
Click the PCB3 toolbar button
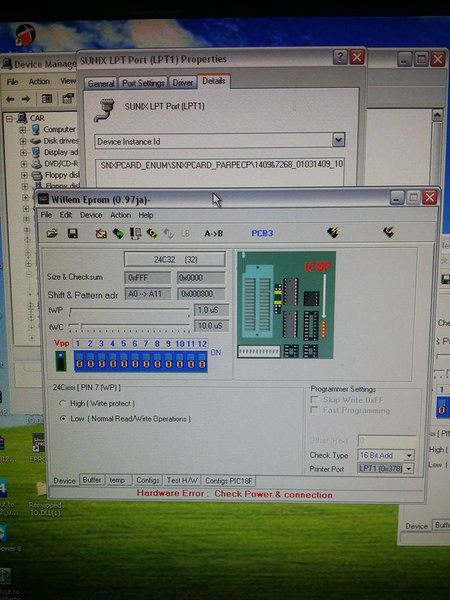pyautogui.click(x=262, y=233)
